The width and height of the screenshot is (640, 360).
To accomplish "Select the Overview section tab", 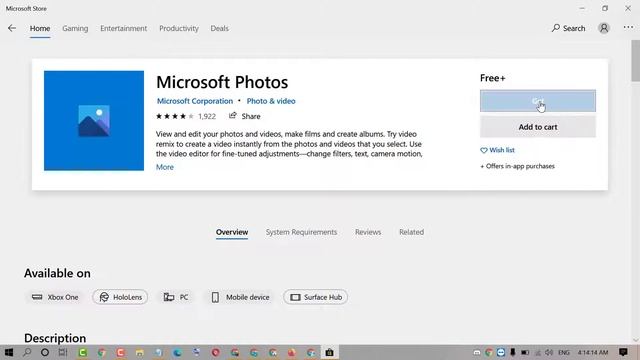I will click(232, 232).
